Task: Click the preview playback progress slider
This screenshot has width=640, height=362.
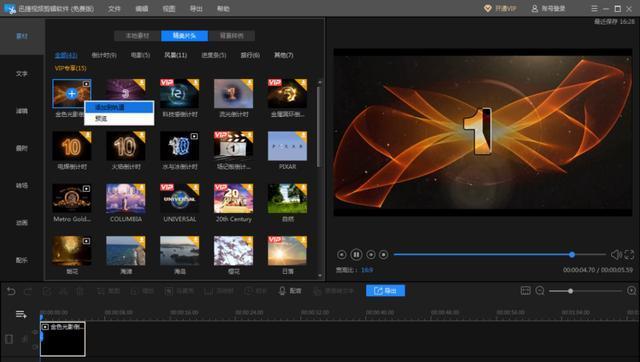Action: [x=500, y=255]
